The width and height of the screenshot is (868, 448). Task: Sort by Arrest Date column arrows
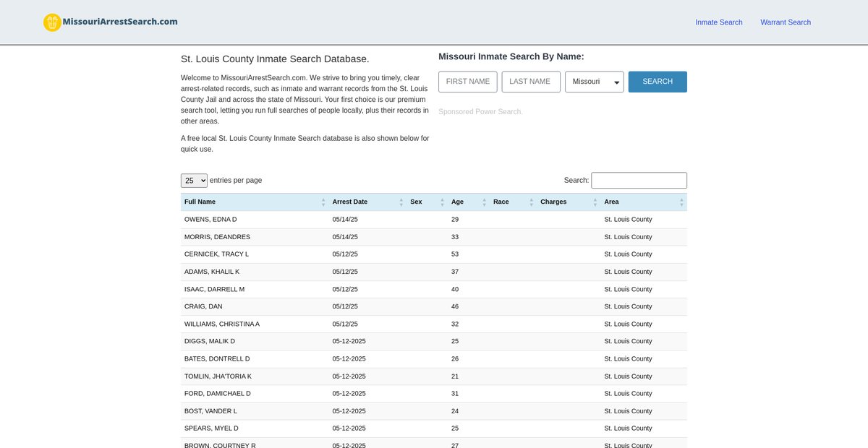pyautogui.click(x=401, y=202)
